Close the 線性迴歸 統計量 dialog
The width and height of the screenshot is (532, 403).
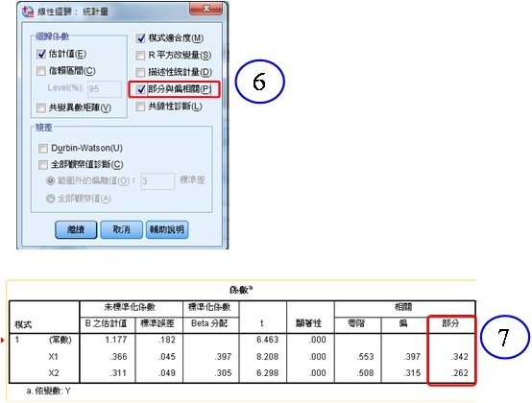[206, 9]
